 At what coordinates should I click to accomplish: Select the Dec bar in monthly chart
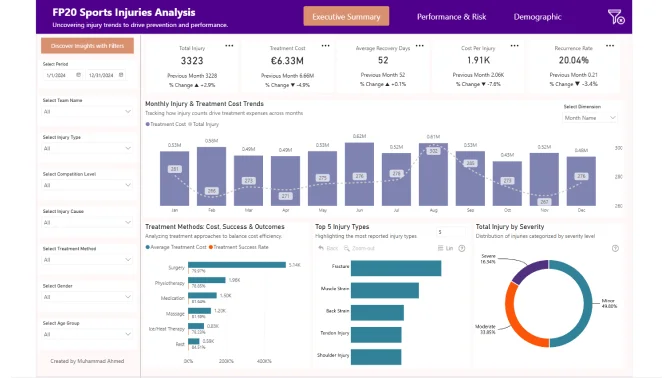[581, 181]
